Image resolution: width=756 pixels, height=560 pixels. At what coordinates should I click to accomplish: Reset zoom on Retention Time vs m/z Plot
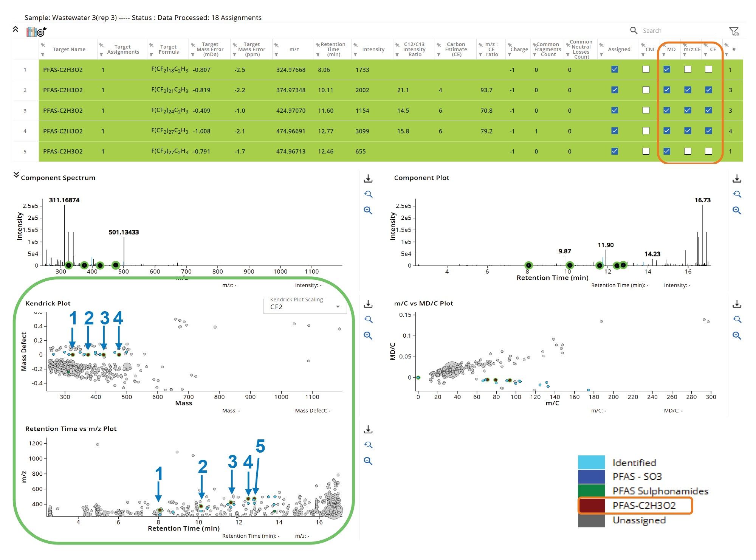[x=368, y=445]
